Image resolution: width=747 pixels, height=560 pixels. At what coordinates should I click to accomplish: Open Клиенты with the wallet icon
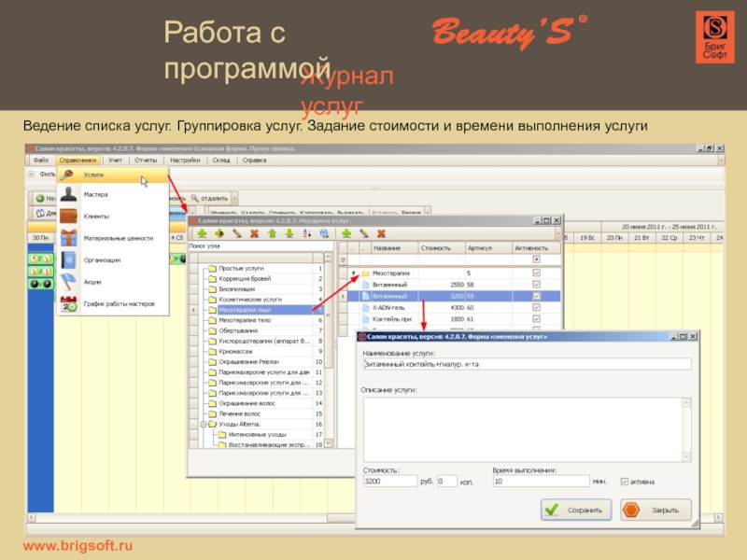[x=112, y=217]
